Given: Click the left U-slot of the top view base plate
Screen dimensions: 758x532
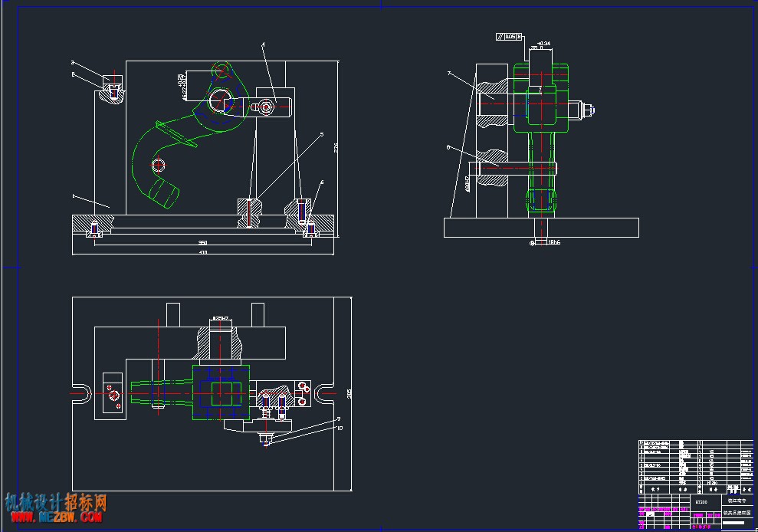Looking at the screenshot, I should pos(82,393).
